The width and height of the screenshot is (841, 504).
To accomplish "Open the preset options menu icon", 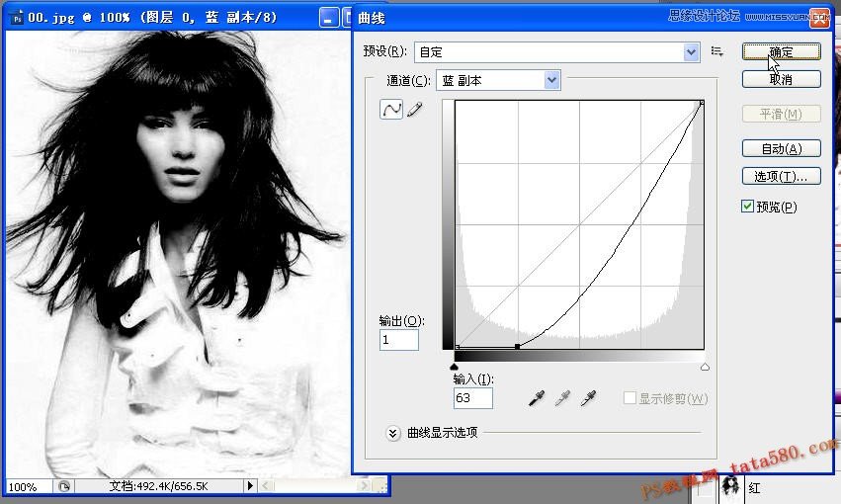I will pyautogui.click(x=717, y=51).
